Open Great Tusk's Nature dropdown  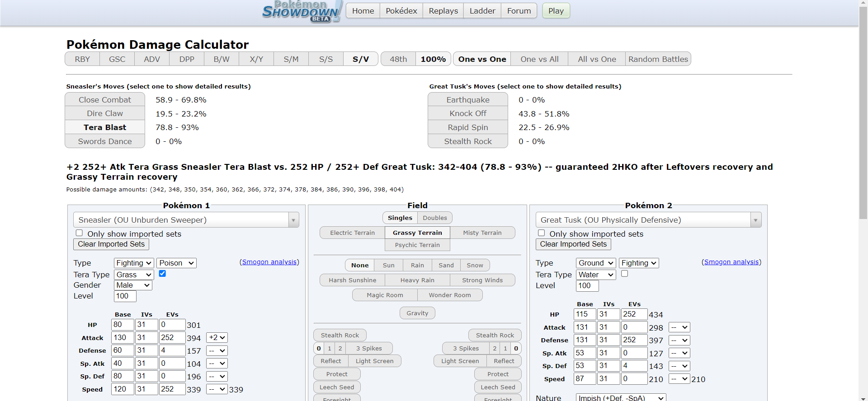pyautogui.click(x=621, y=398)
